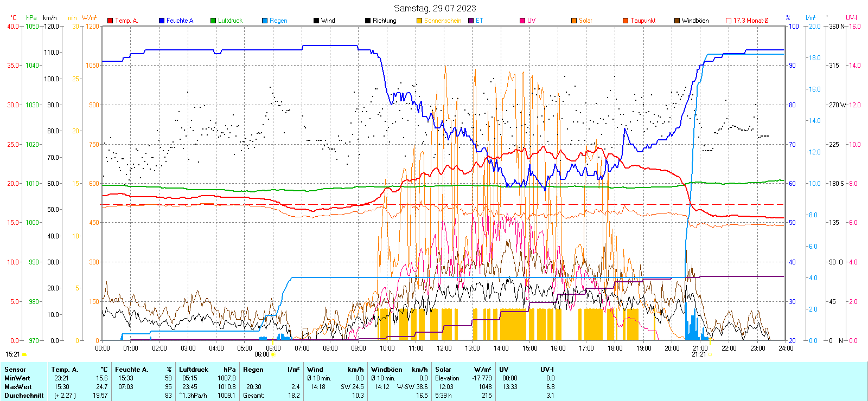Click the red Temp. A. legend square
Viewport: 868px width, 401px height.
tap(110, 21)
